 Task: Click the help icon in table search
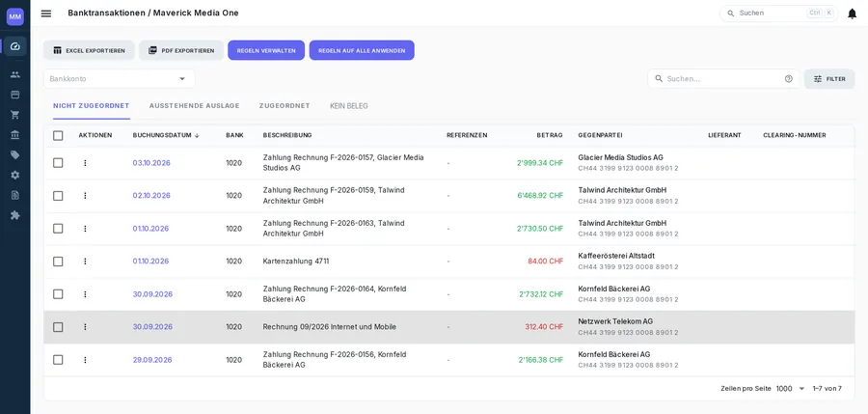[x=788, y=79]
